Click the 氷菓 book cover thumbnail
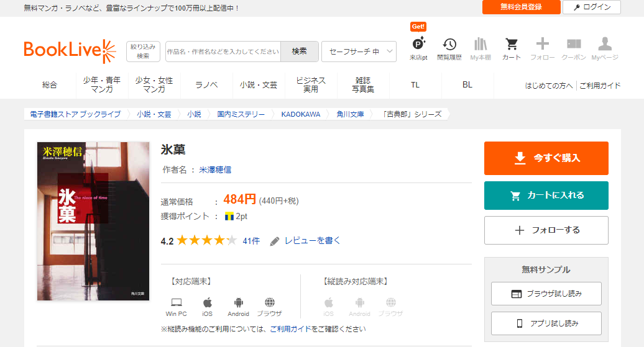The image size is (644, 347). tap(93, 221)
